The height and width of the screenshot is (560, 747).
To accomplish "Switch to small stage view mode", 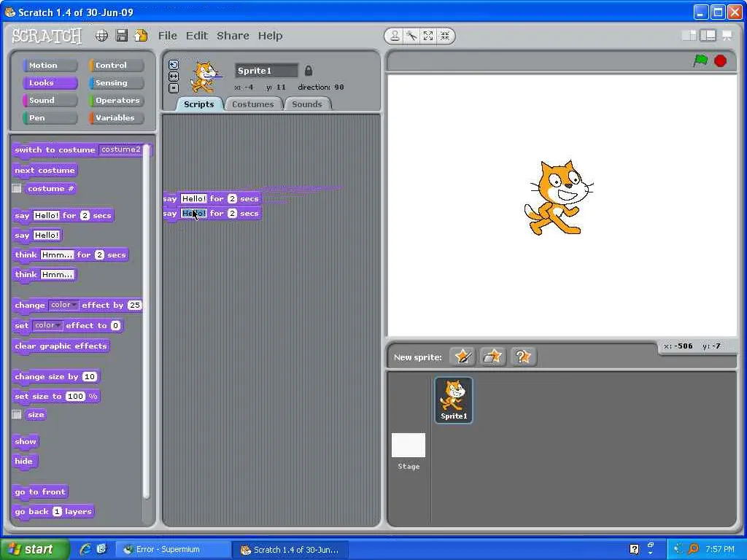I will (689, 35).
